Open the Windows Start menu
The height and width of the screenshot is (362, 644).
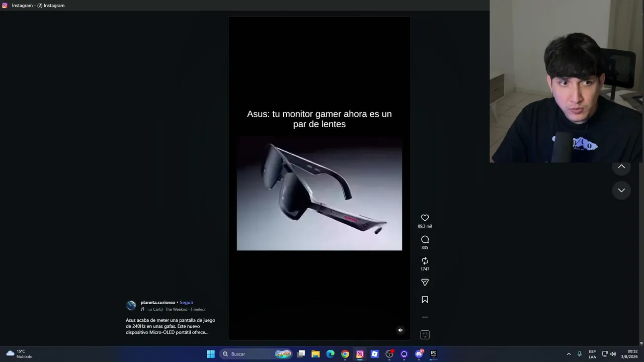211,354
